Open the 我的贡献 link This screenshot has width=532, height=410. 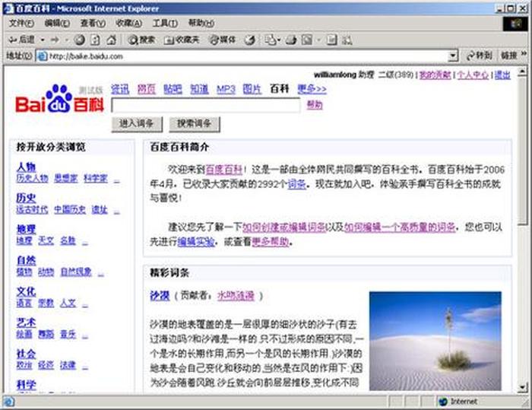pos(435,75)
